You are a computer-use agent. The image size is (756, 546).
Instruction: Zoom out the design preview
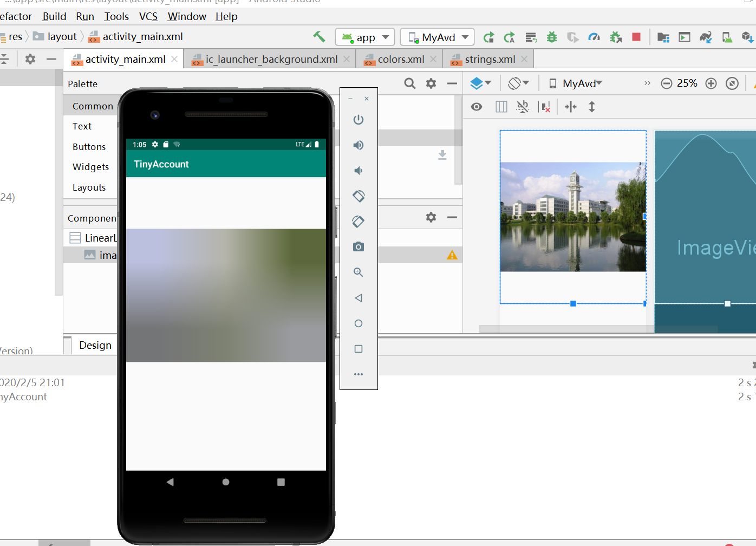tap(667, 83)
